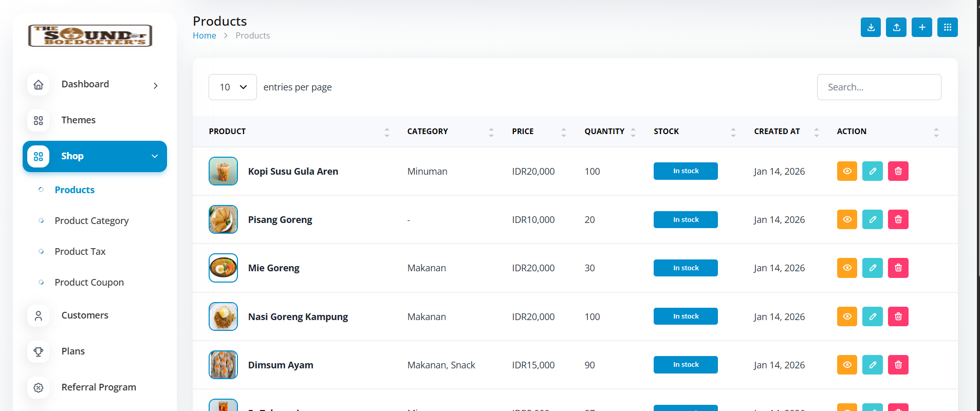980x411 pixels.
Task: Open the entries per page dropdown
Action: 233,87
